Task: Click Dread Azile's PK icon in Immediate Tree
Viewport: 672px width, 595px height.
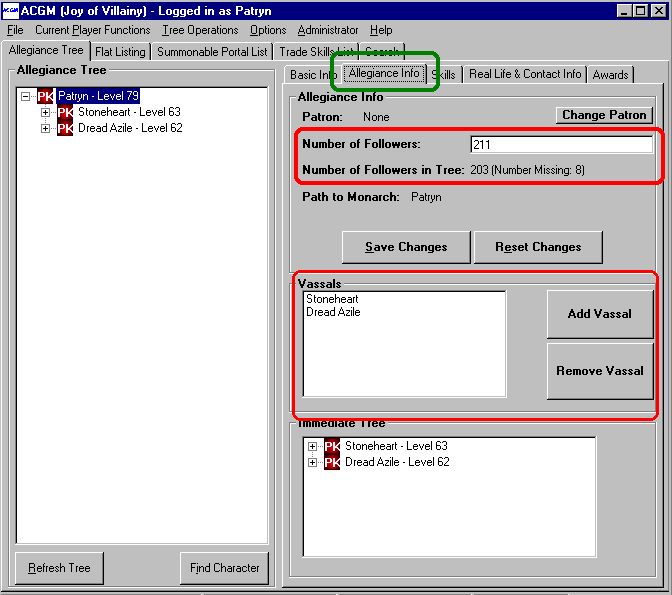Action: [332, 462]
